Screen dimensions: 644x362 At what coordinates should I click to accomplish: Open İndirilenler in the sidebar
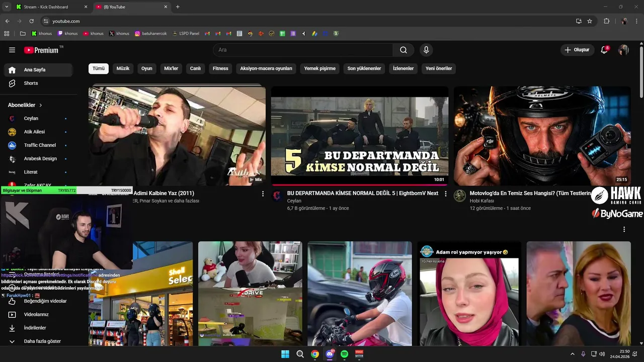(x=38, y=328)
